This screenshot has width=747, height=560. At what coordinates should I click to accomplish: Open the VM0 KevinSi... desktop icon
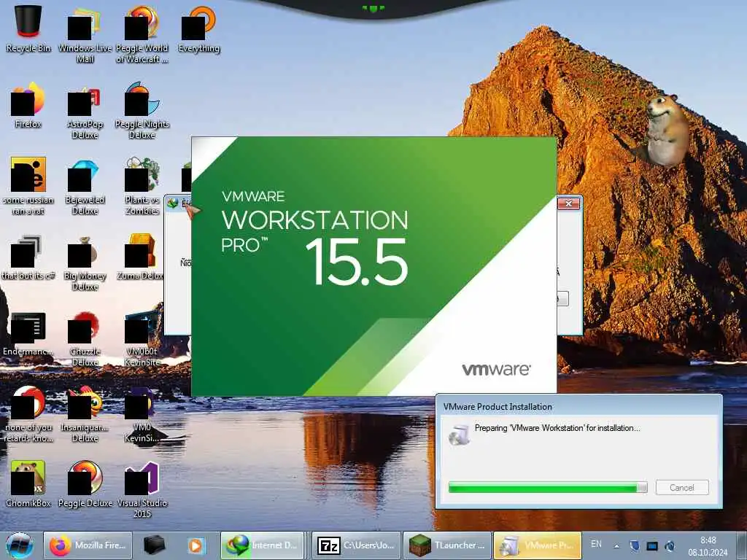click(142, 414)
